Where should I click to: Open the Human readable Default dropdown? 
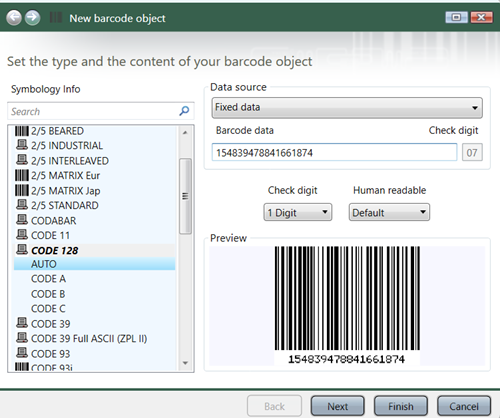[x=389, y=212]
